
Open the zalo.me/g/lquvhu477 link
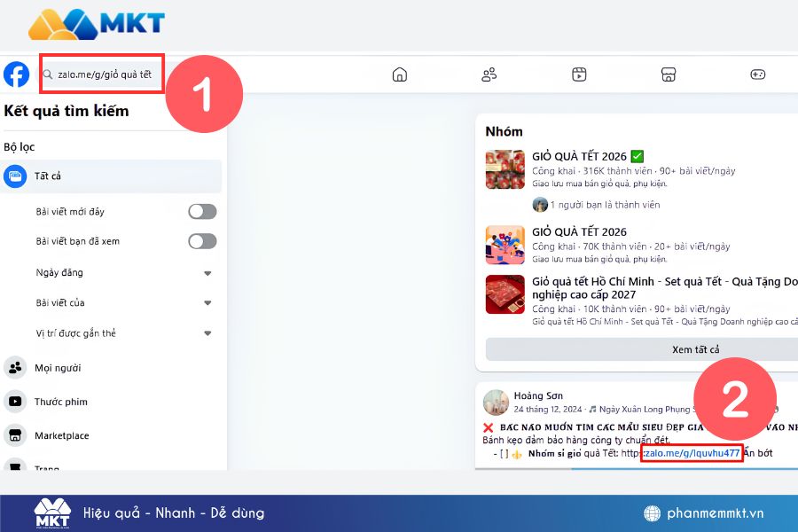click(692, 453)
